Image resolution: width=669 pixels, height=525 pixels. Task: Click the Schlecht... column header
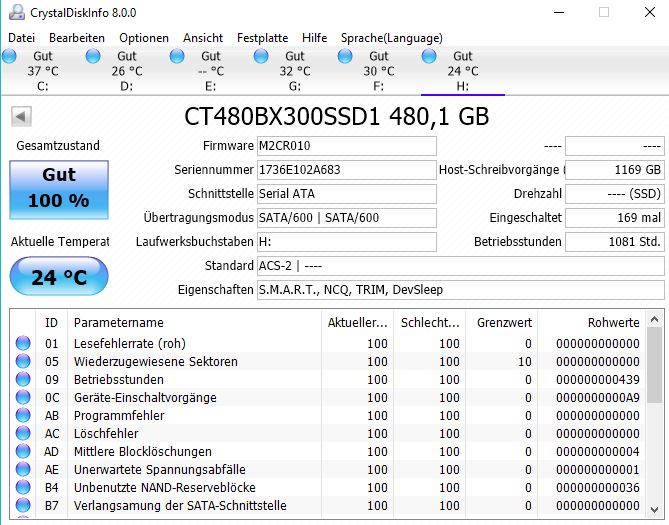pyautogui.click(x=430, y=322)
